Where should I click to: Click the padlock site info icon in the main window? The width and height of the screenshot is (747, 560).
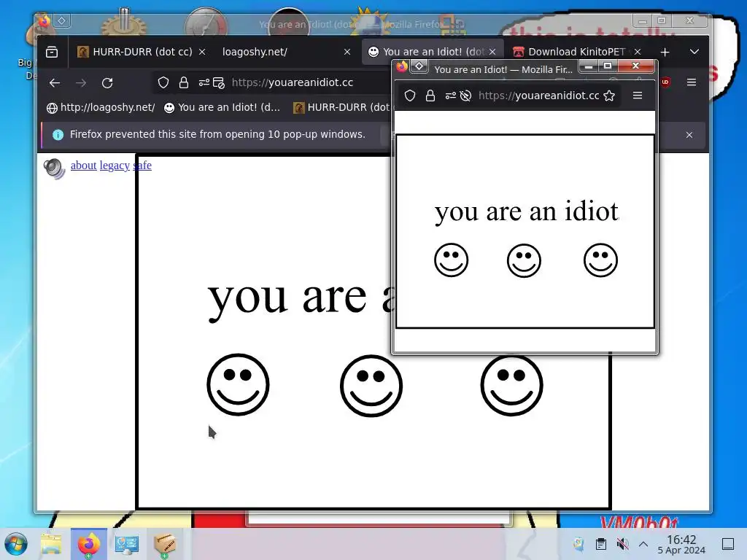click(x=183, y=83)
